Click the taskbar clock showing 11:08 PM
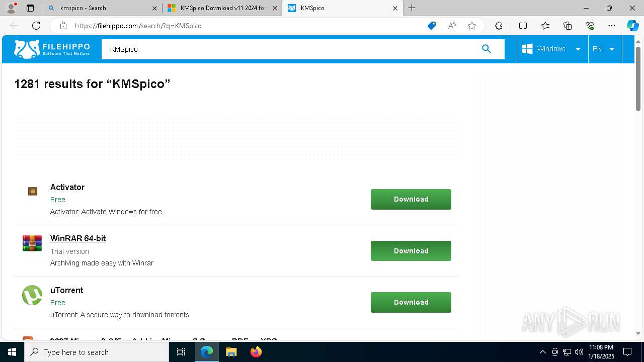This screenshot has height=362, width=644. click(x=601, y=352)
